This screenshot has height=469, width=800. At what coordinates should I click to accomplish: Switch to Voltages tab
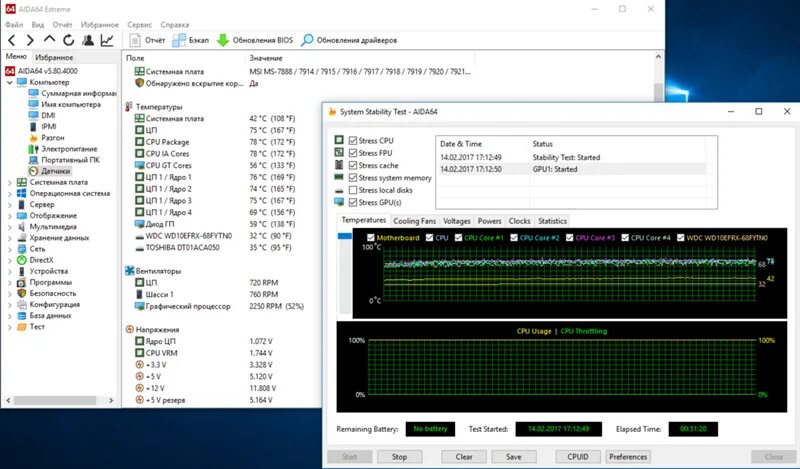point(457,221)
